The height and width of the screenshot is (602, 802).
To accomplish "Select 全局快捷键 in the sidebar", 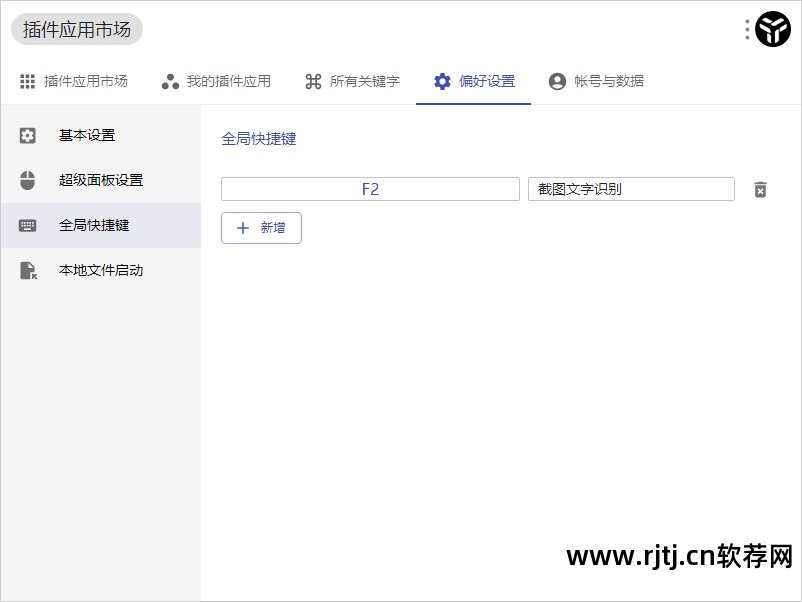I will coord(101,226).
